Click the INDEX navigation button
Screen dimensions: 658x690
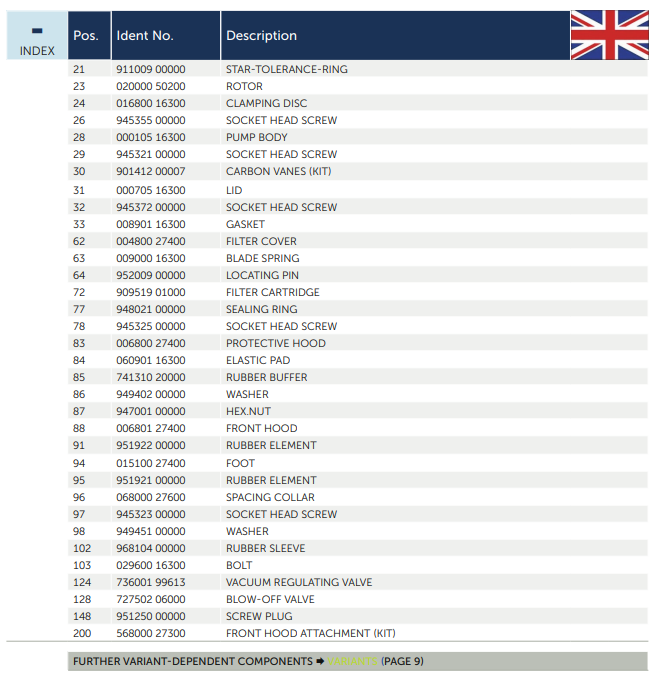coord(37,51)
